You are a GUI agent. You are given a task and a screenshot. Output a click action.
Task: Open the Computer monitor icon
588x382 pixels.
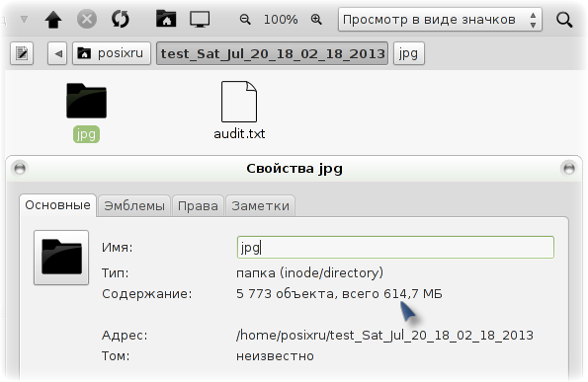tap(200, 19)
